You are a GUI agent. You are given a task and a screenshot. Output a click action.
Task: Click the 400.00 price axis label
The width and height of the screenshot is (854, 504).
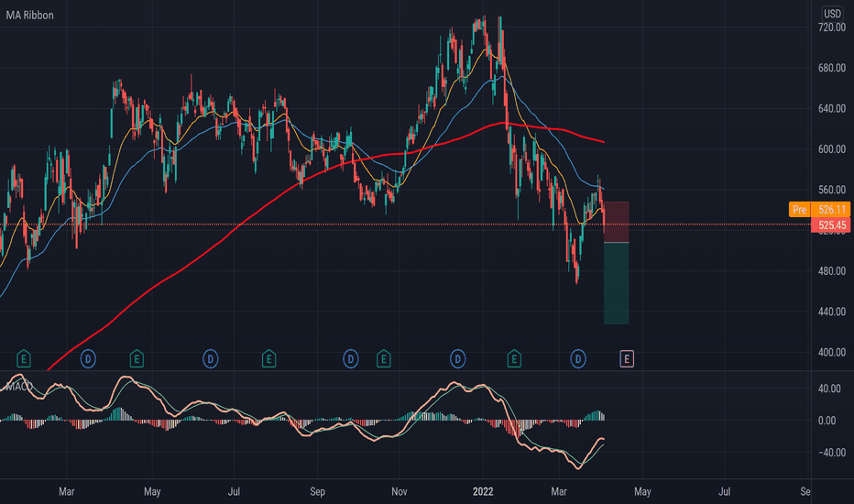click(832, 352)
